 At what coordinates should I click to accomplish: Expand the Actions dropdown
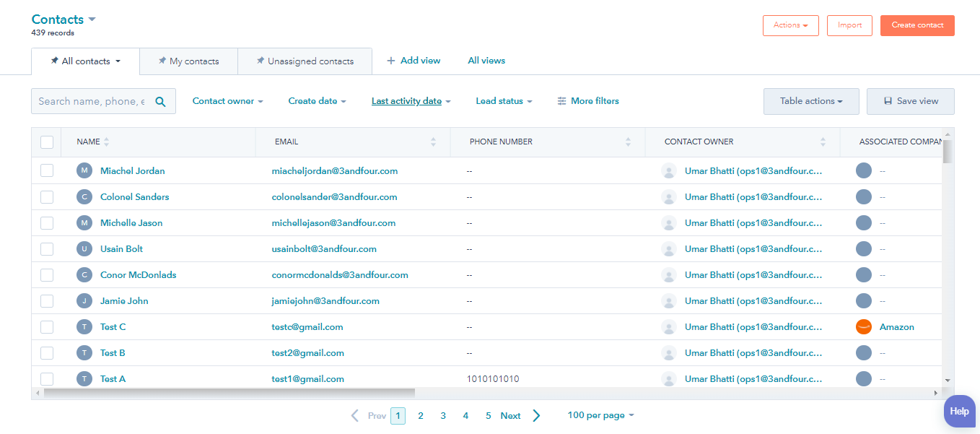(x=790, y=25)
